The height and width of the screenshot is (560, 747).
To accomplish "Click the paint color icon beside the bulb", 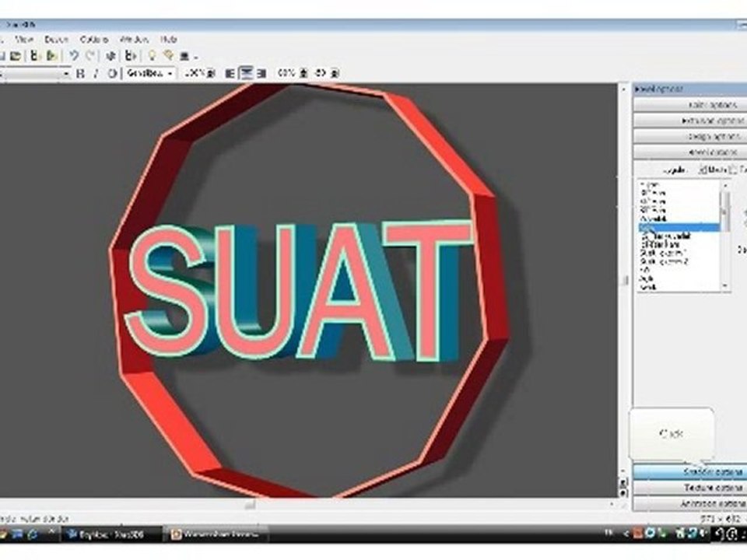I will [168, 56].
